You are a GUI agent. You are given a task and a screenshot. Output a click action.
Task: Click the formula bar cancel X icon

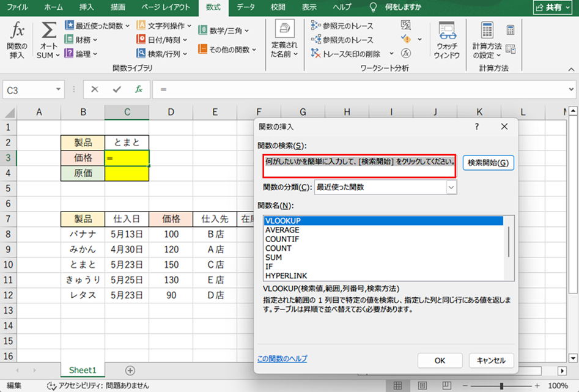point(95,89)
